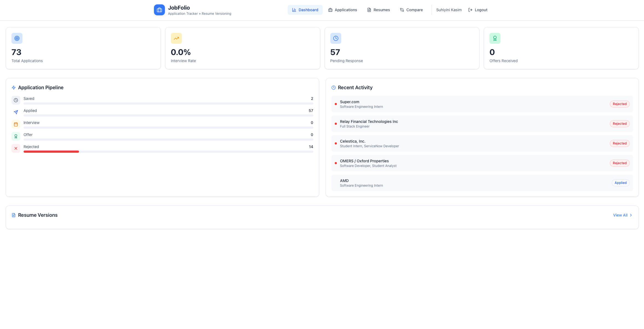Click the lightning bolt icon beside Application Pipeline

tap(14, 88)
